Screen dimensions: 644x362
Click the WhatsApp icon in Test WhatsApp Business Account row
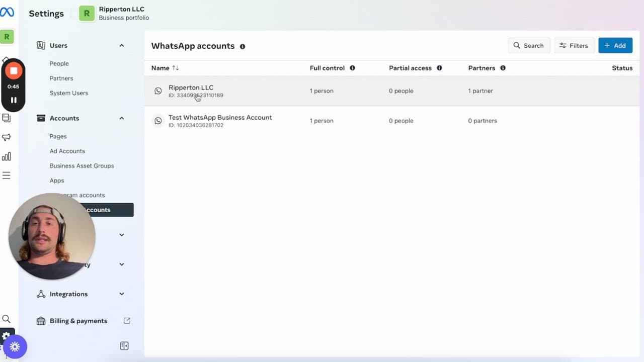(158, 121)
